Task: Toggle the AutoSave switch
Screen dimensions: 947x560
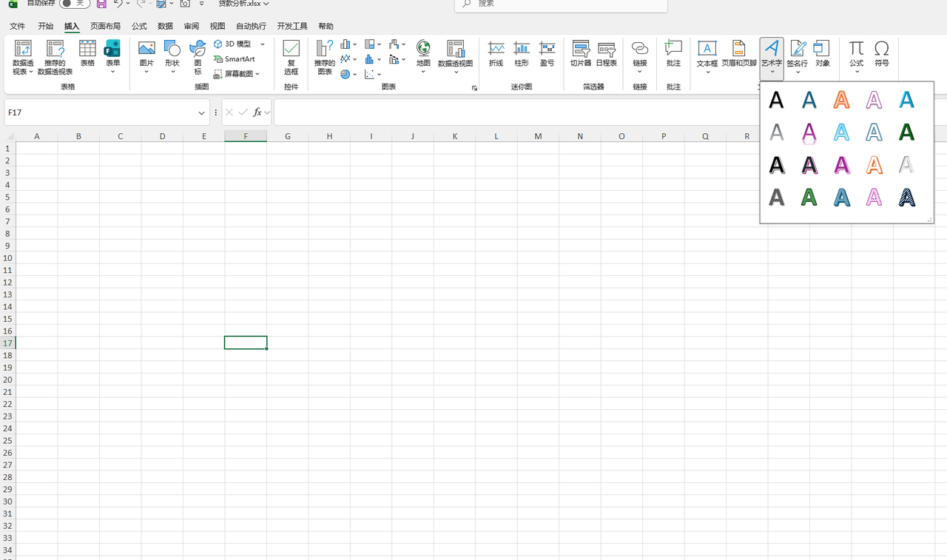Action: (75, 4)
